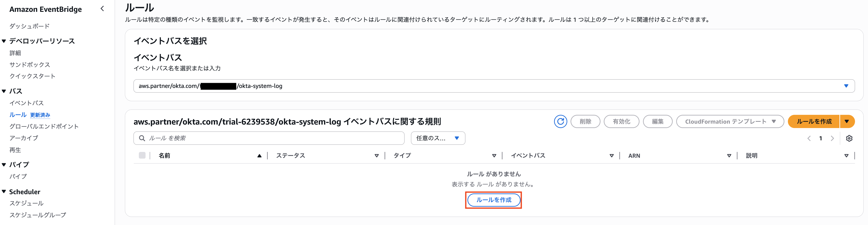Open the ルールを作成 split-button dropdown arrow
Image resolution: width=868 pixels, height=225 pixels.
847,122
